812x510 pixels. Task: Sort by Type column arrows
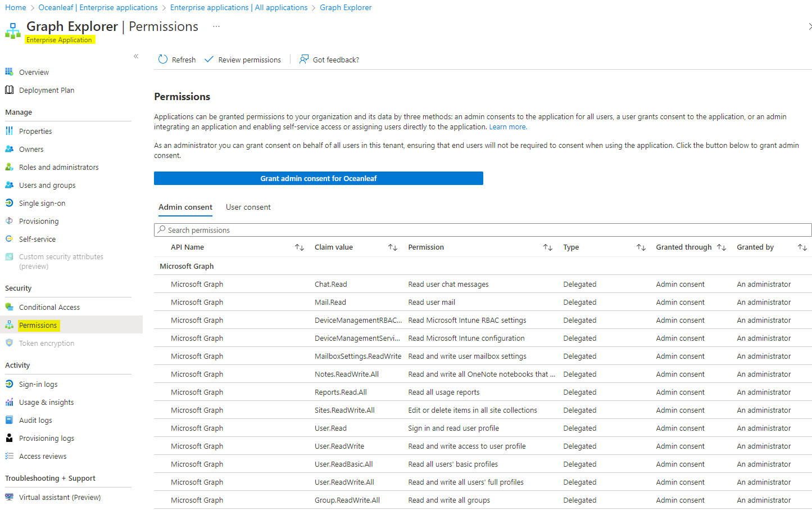(641, 247)
